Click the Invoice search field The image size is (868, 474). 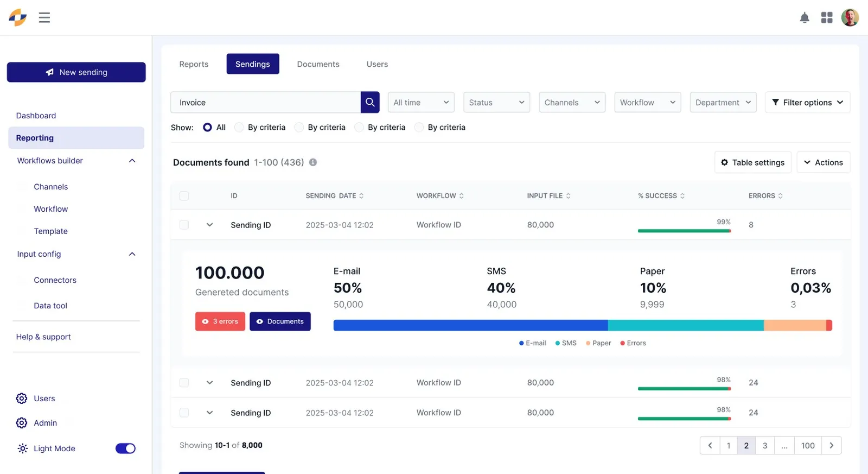266,102
